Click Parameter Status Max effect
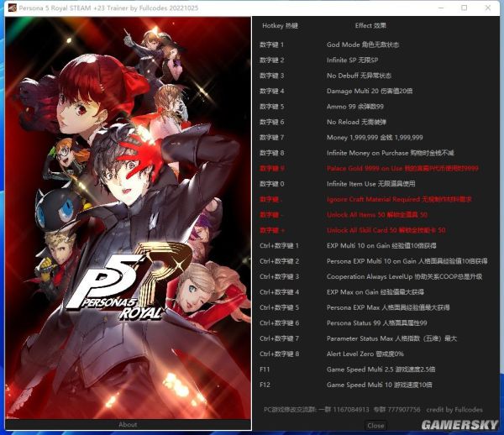504x435 pixels. tap(391, 338)
